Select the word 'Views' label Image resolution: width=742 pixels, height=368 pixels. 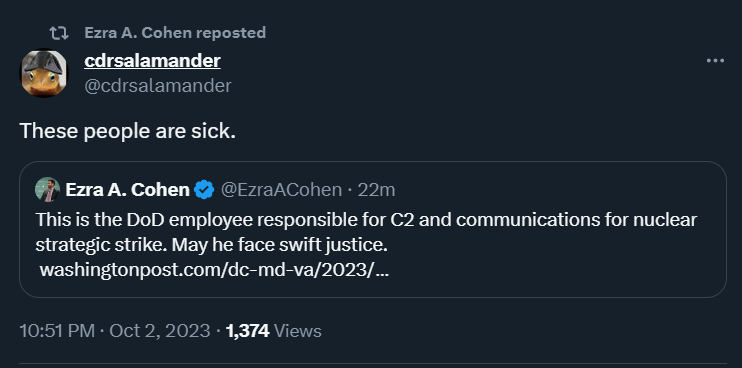298,331
